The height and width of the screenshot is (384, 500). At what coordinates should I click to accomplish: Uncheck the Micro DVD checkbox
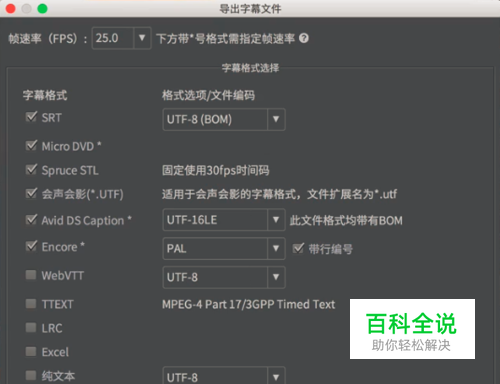click(x=31, y=145)
